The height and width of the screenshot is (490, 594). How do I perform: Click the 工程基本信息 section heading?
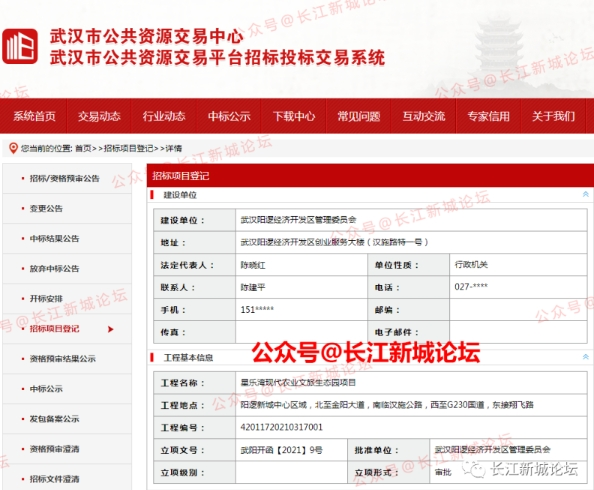tap(188, 358)
